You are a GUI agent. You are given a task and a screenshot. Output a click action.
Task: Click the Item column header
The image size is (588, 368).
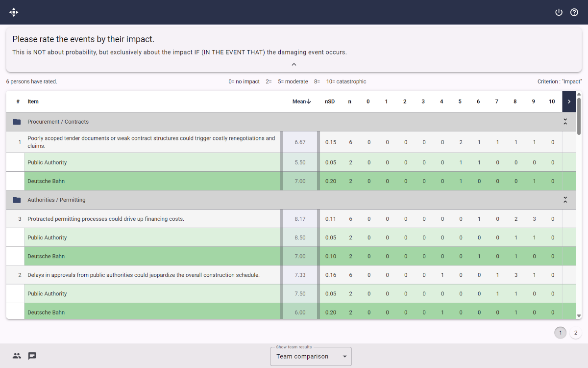pyautogui.click(x=33, y=102)
